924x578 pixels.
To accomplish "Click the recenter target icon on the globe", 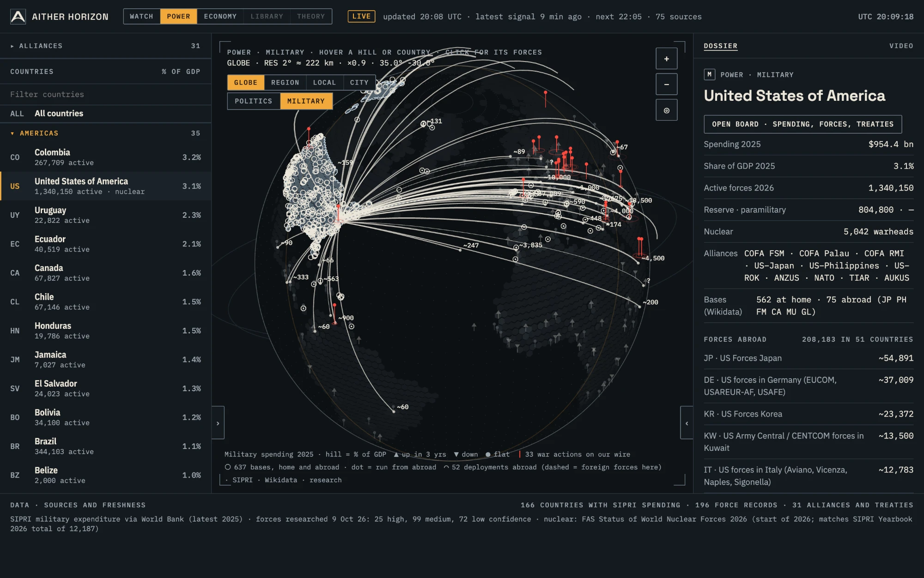I will click(666, 111).
